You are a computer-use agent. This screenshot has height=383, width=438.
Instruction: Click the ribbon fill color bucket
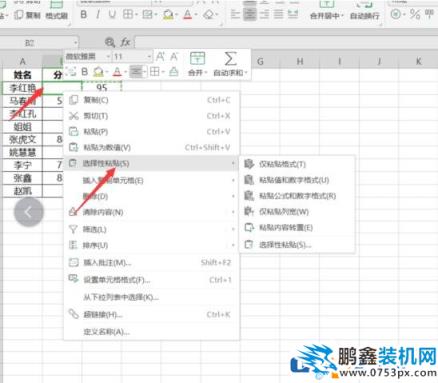point(169,15)
